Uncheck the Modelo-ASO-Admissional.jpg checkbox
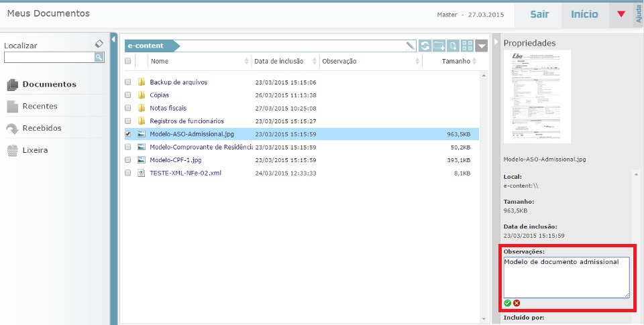644x325 pixels. pos(127,134)
